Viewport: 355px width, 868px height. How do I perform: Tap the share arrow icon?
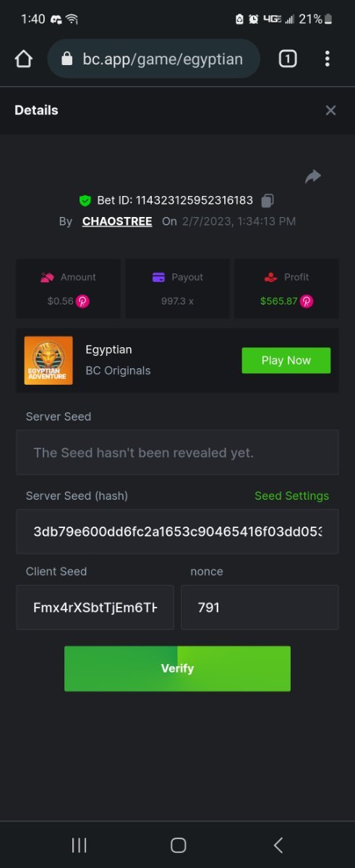[x=312, y=176]
